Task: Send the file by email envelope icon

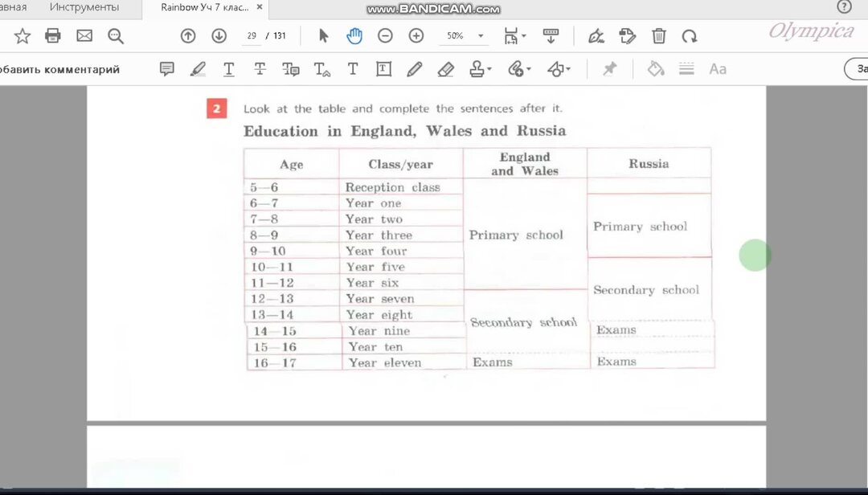Action: click(84, 36)
